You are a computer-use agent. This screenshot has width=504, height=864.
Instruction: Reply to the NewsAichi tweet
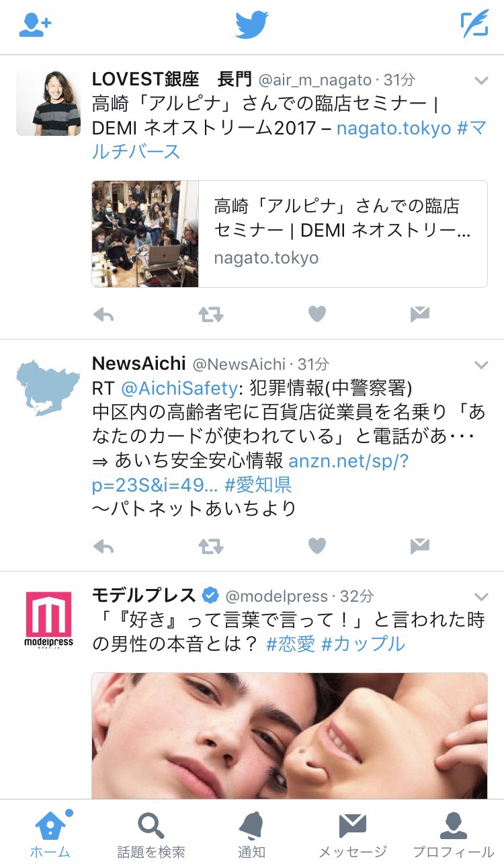pos(103,547)
